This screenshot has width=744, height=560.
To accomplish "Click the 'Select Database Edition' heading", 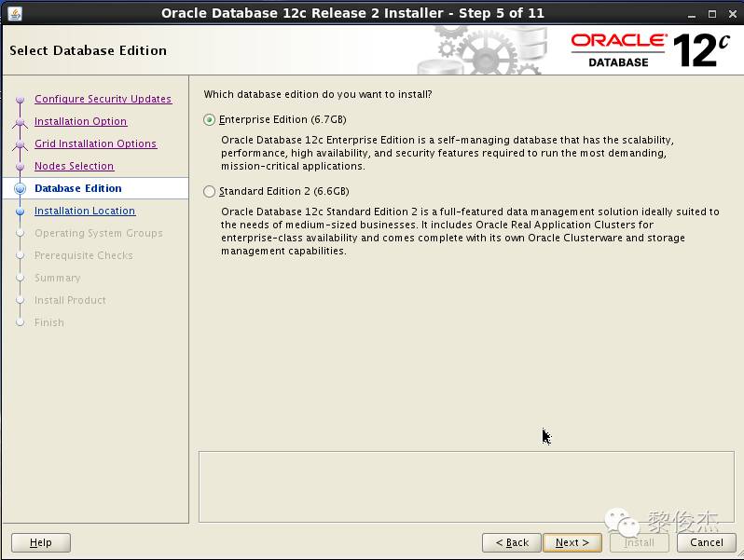I will [89, 50].
